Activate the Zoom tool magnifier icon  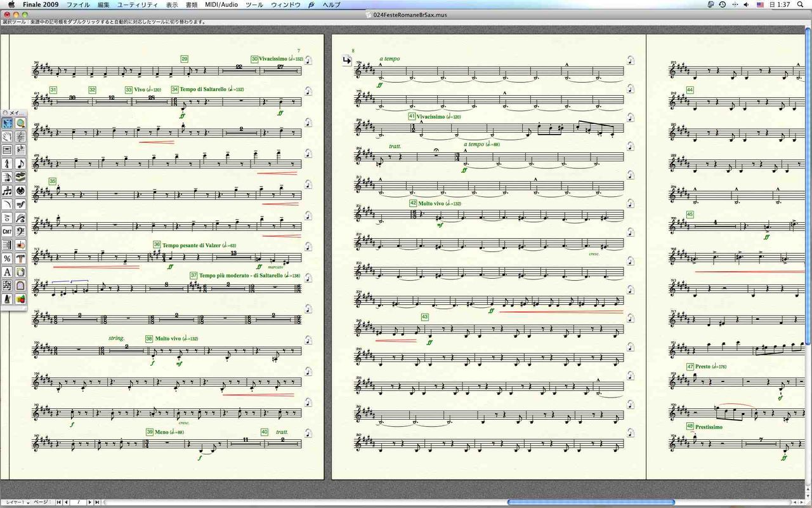click(x=21, y=123)
